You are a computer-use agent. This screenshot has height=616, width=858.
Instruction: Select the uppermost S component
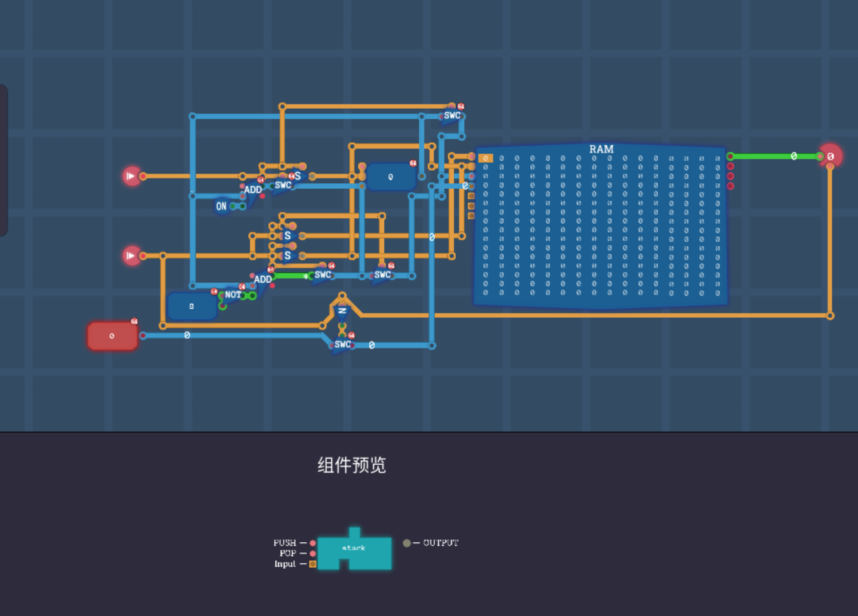(298, 176)
